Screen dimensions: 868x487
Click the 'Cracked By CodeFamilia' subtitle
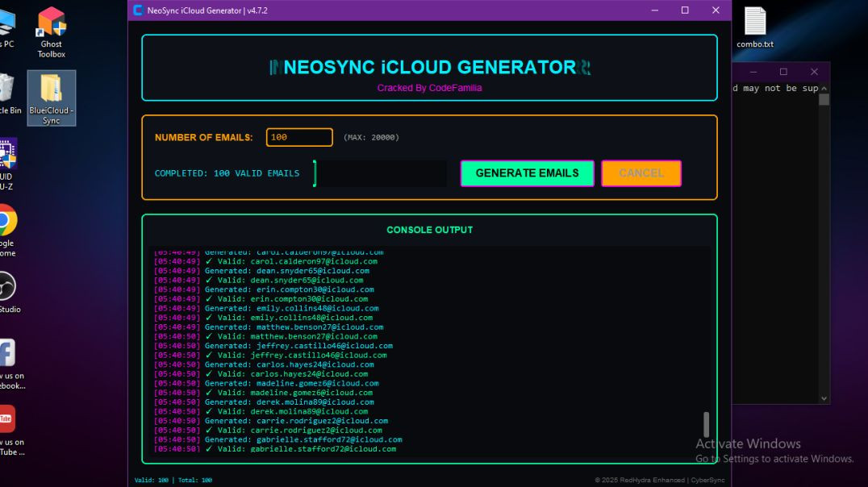coord(430,87)
